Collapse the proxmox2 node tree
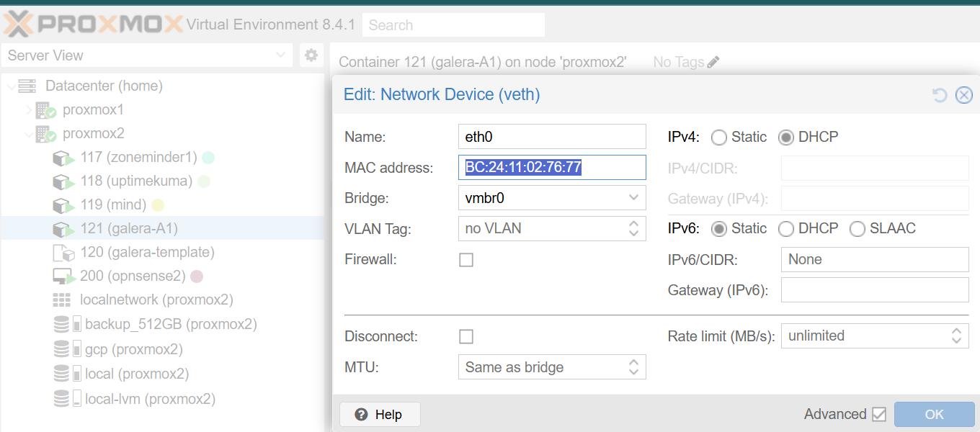Screen dimensions: 980x432 tap(30, 134)
